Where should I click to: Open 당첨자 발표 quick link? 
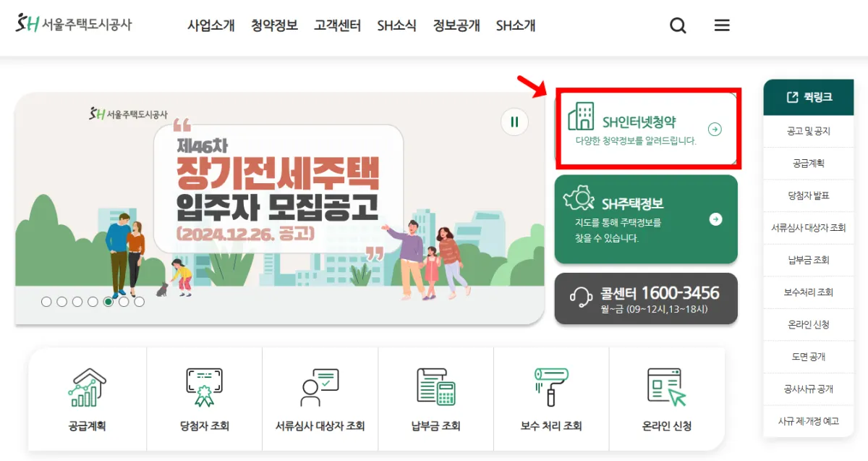pyautogui.click(x=809, y=195)
